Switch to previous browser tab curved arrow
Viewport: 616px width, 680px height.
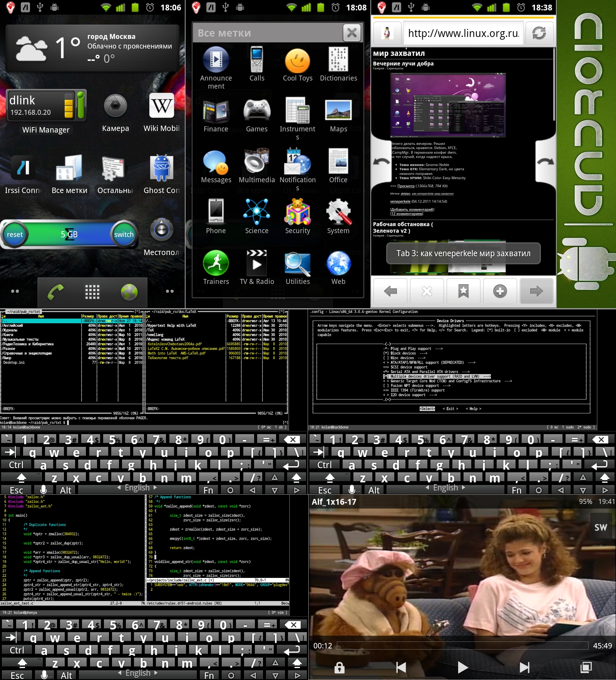click(x=381, y=162)
